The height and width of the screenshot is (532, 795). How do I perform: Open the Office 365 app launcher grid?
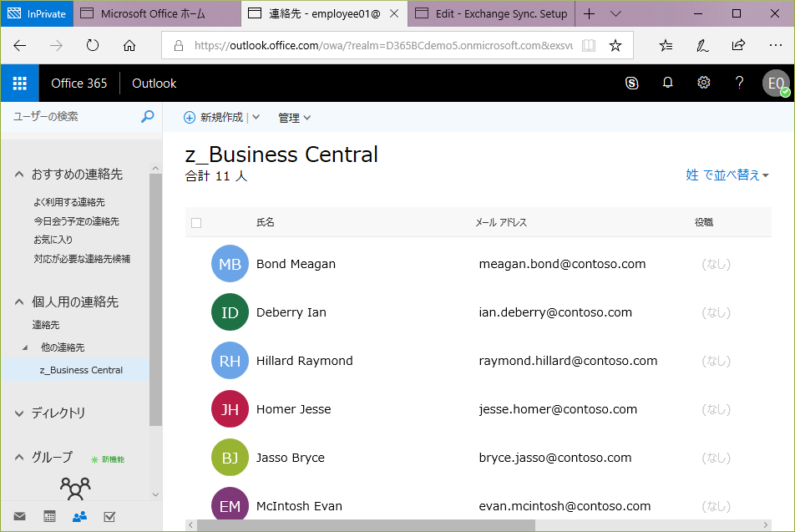(20, 84)
